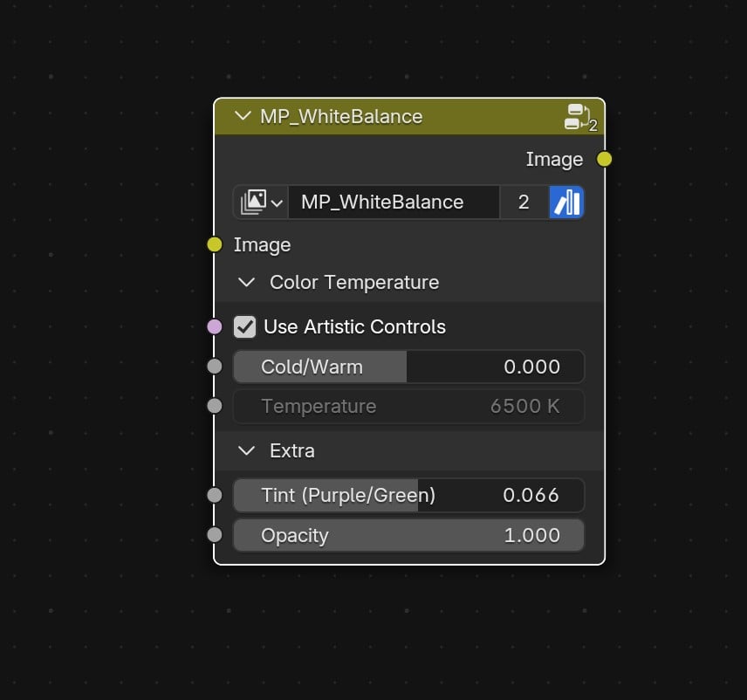Click the Tint (Purple/Green) slider

coord(408,496)
